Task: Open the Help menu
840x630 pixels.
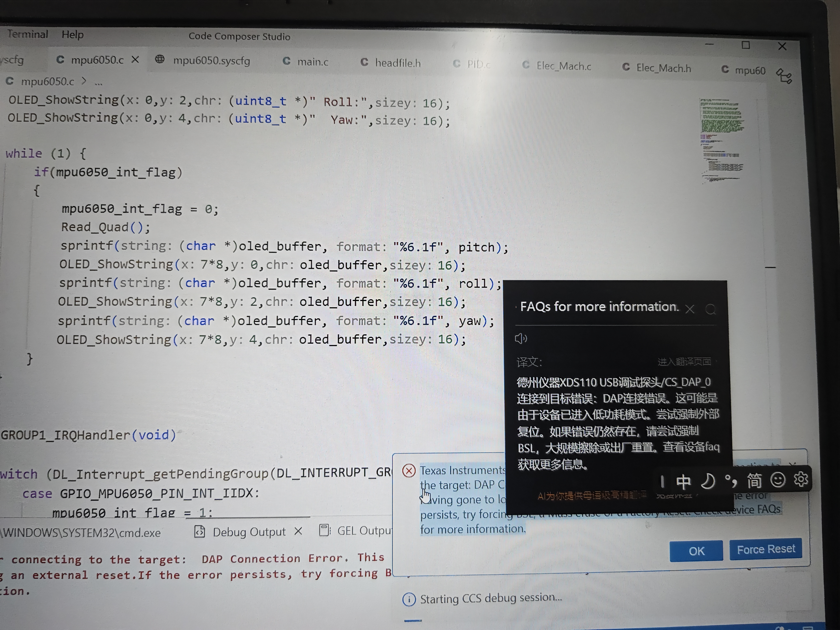Action: (x=72, y=35)
